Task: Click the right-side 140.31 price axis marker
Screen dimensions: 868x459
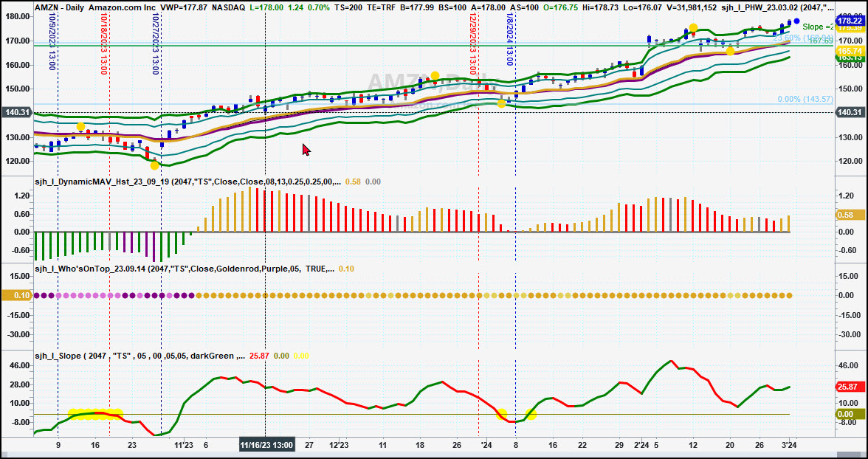Action: tap(851, 112)
